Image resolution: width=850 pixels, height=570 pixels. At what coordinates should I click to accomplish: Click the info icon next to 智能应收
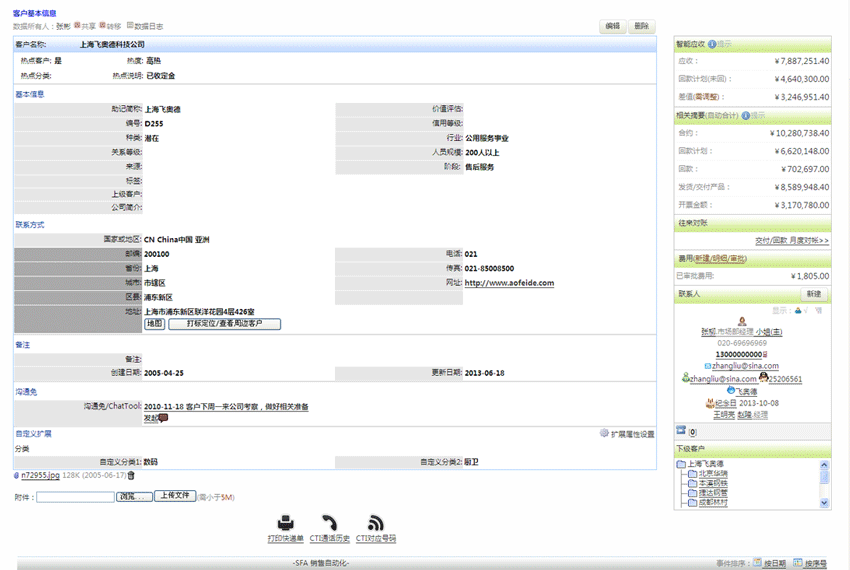712,44
